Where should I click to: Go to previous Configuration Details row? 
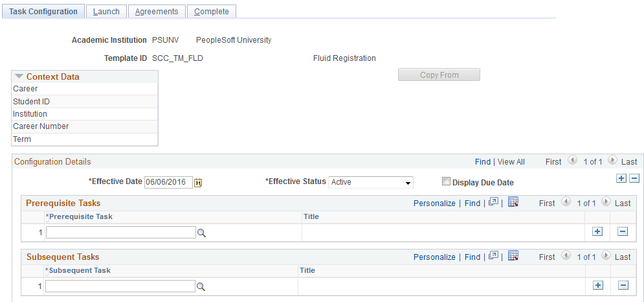[573, 161]
